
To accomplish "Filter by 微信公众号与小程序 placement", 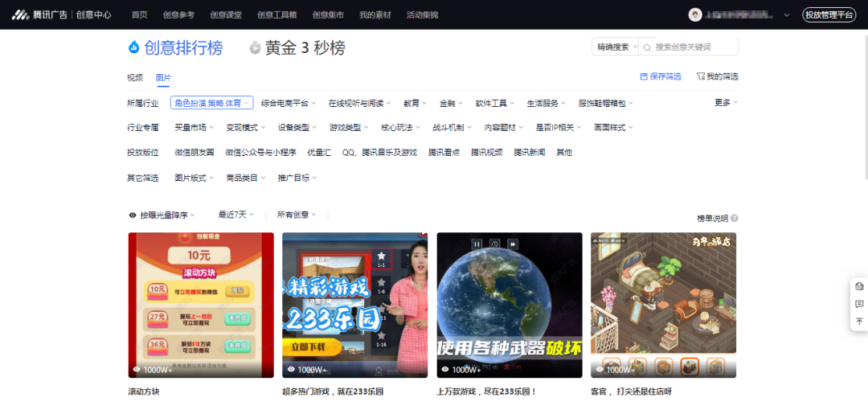I will pyautogui.click(x=260, y=153).
